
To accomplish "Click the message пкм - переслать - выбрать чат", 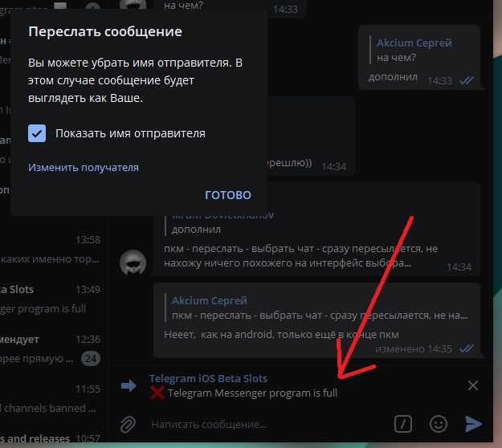I will point(316,229).
